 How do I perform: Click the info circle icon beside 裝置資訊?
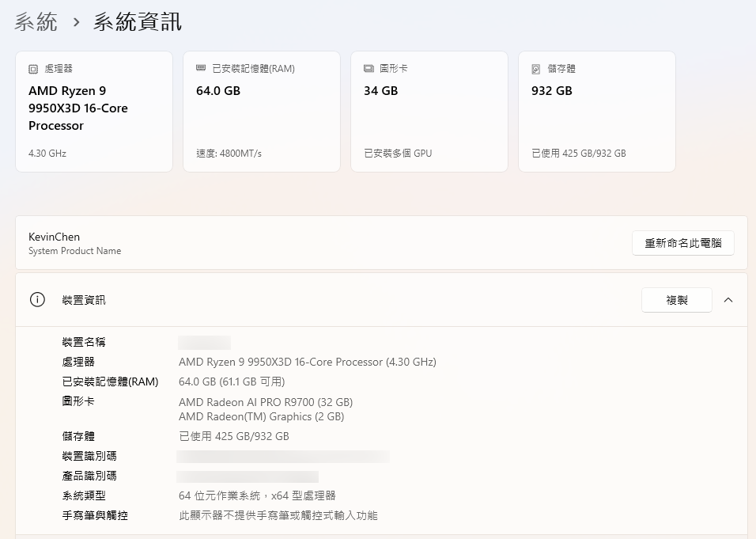click(x=37, y=300)
